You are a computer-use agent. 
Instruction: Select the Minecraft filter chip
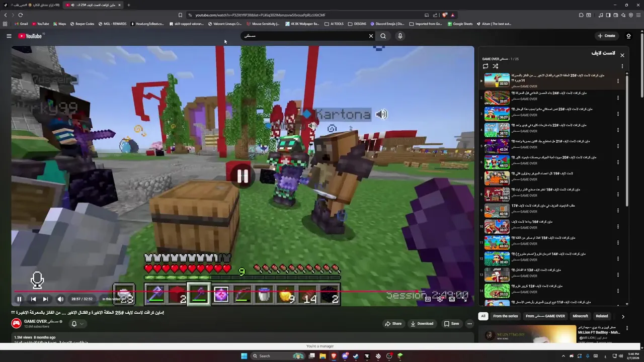coord(580,316)
